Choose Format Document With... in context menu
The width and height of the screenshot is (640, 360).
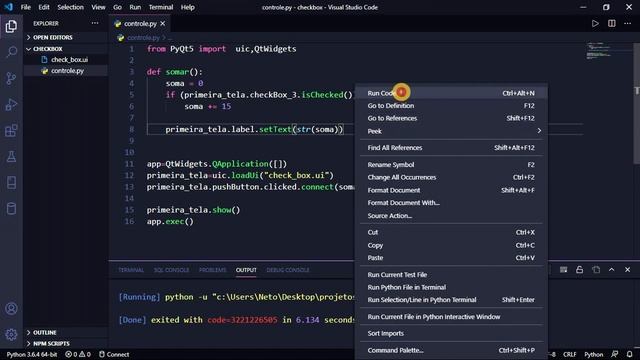(451, 203)
